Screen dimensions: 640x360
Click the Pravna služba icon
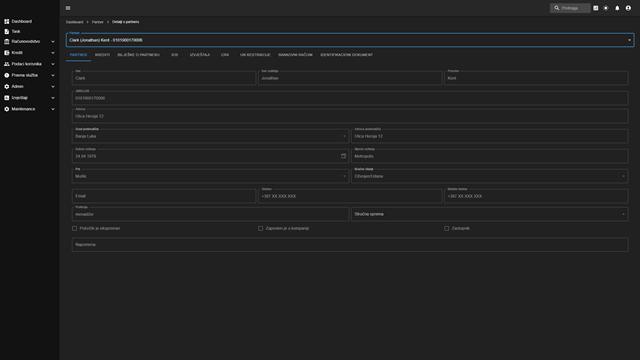(7, 76)
